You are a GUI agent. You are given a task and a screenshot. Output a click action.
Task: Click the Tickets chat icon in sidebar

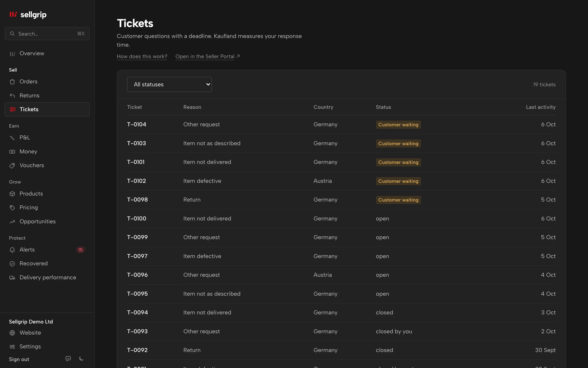[12, 110]
